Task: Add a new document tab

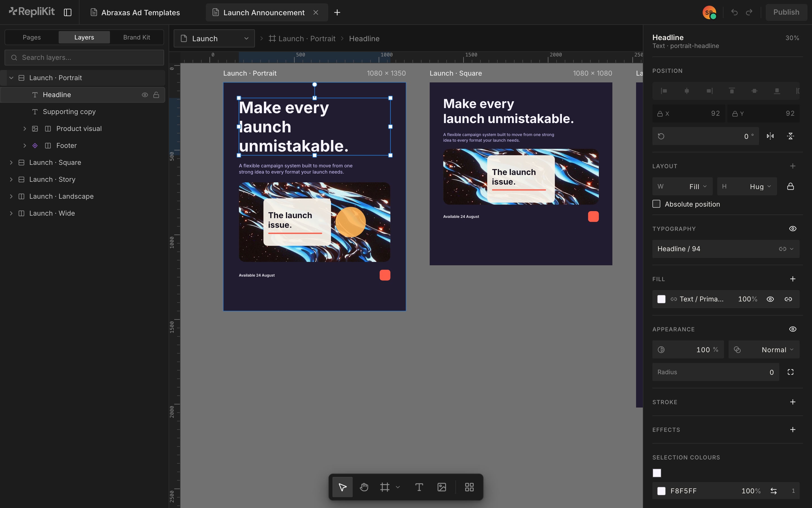Action: point(337,12)
